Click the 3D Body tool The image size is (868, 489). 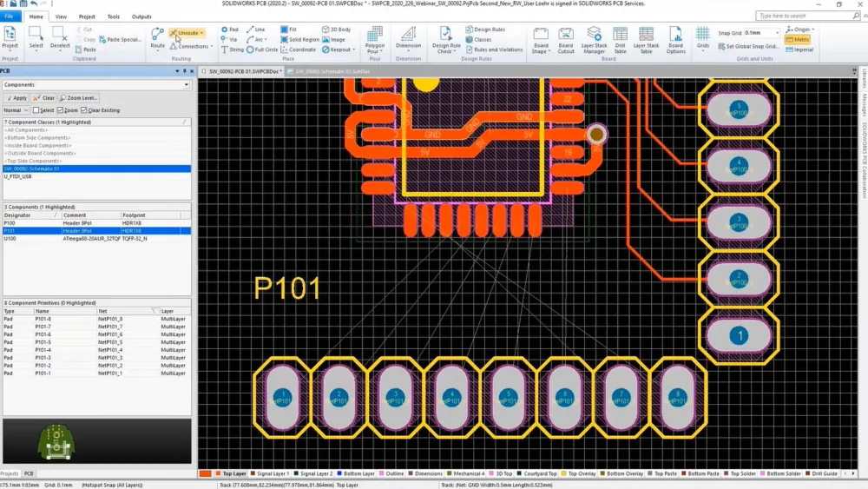336,30
